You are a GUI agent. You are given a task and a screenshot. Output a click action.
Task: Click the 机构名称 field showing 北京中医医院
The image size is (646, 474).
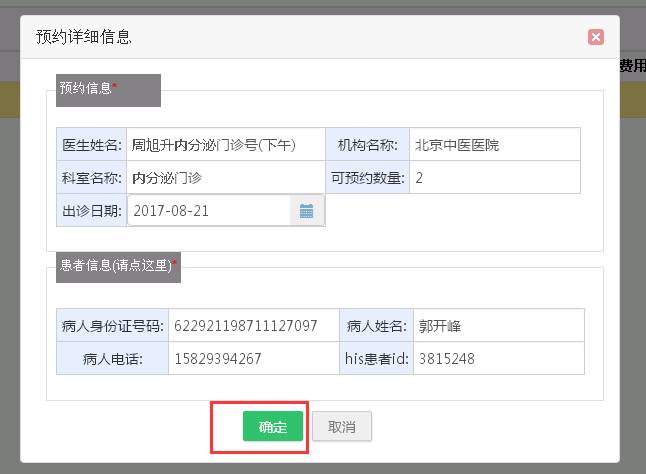[x=495, y=145]
